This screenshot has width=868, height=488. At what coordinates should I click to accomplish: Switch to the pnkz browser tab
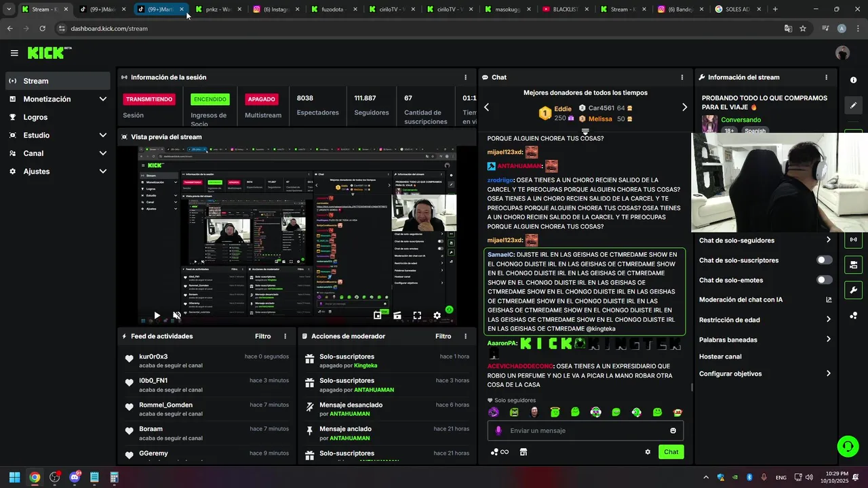(218, 9)
